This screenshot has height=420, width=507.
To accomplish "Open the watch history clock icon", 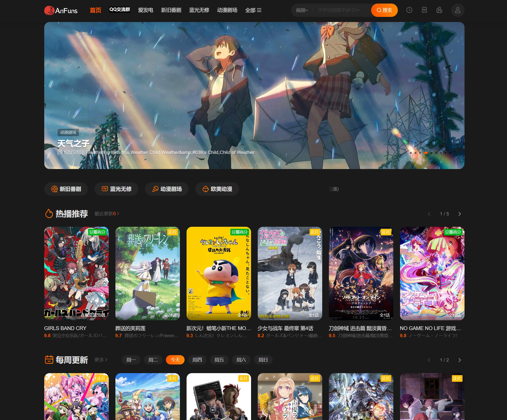I will click(x=409, y=10).
